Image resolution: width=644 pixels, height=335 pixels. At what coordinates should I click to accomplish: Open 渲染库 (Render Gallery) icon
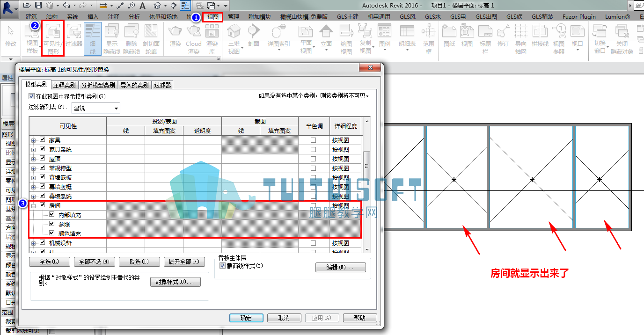212,39
